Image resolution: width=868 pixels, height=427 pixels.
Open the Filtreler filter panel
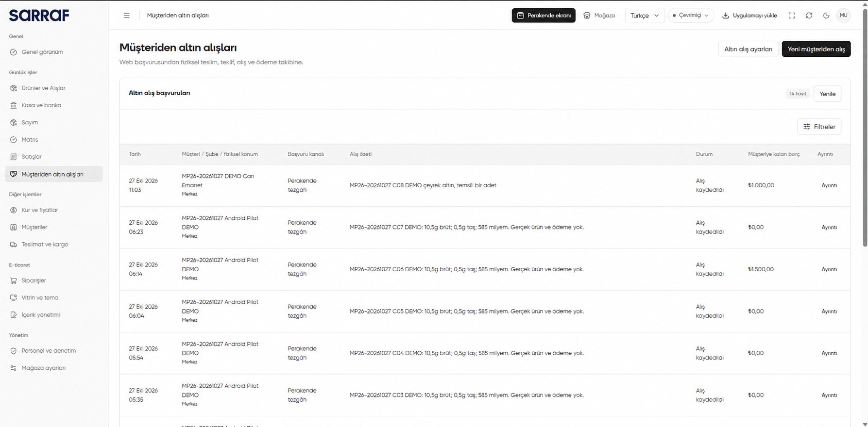[819, 127]
